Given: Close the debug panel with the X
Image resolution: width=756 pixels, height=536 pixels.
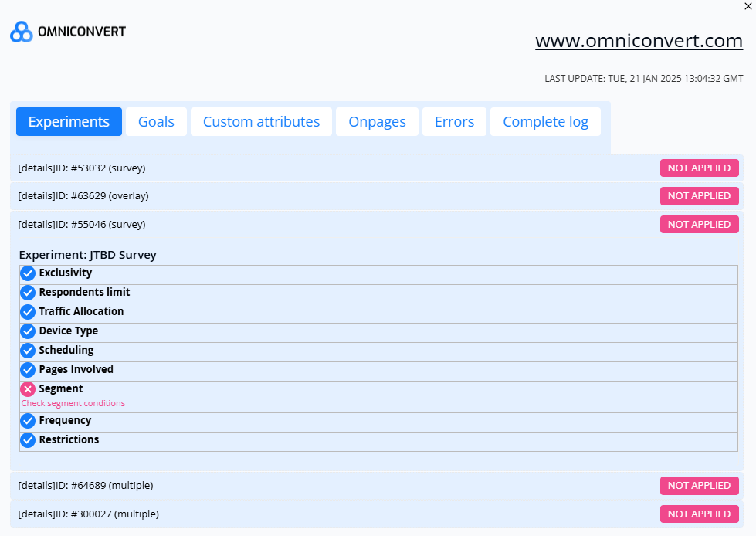Looking at the screenshot, I should point(748,6).
